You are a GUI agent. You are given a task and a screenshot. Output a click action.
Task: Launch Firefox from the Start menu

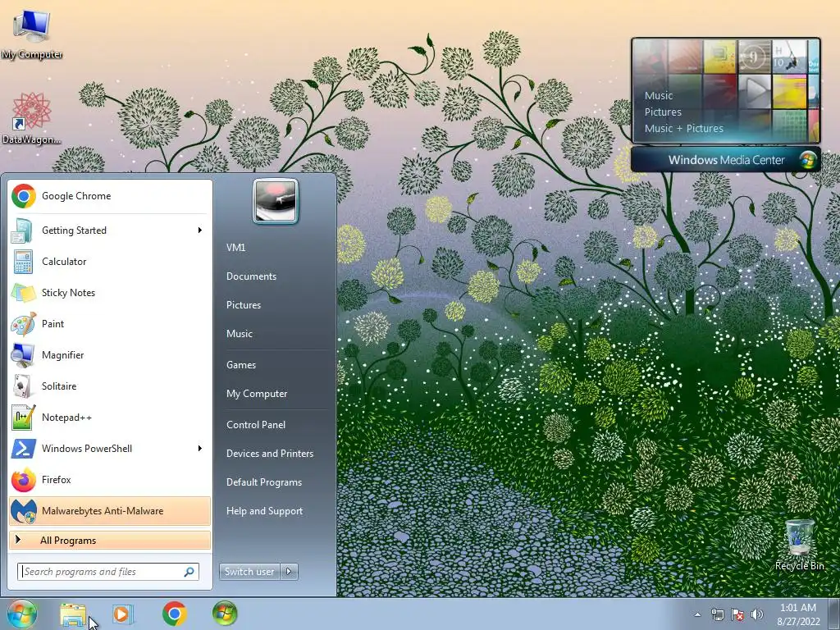pos(110,479)
